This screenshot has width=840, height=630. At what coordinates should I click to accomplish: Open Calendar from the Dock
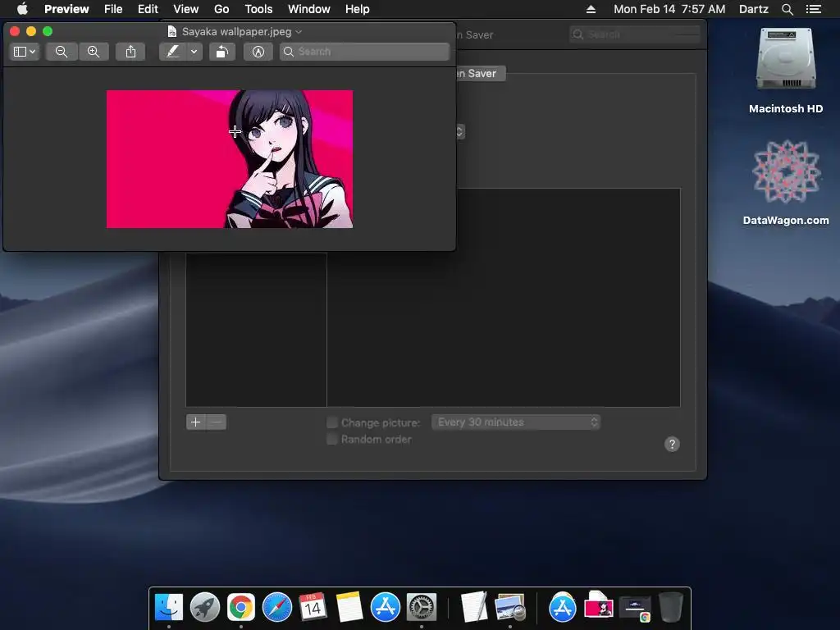point(313,607)
